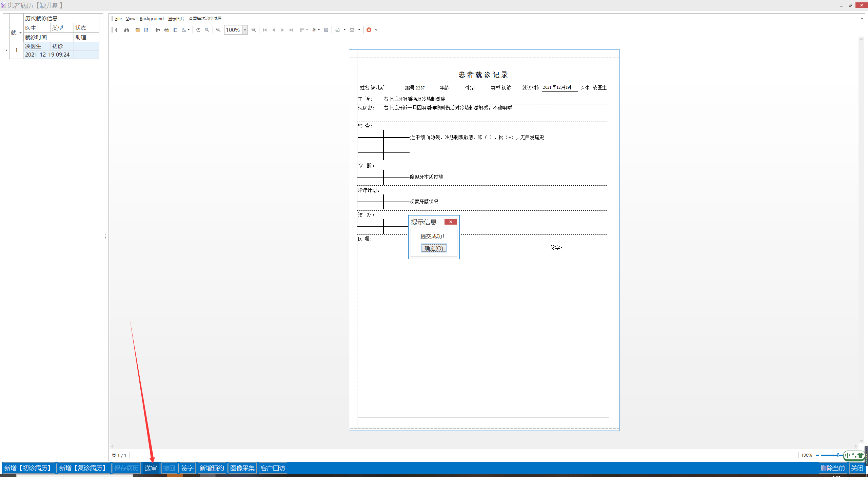The image size is (868, 477).
Task: Open the Watermark icon
Action: (326, 30)
